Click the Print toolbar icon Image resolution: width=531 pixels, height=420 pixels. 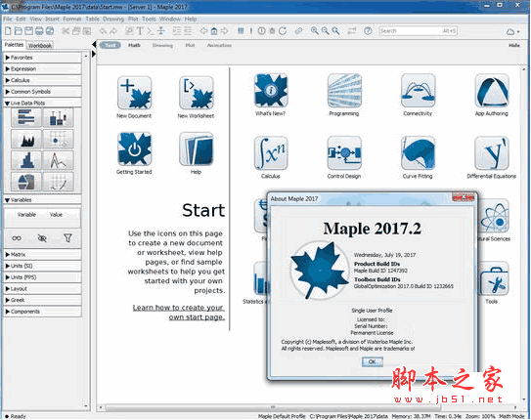(x=39, y=31)
